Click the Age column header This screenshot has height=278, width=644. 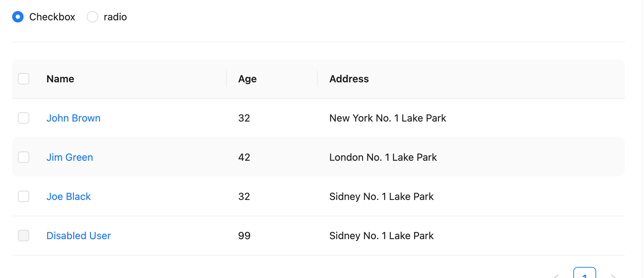[247, 79]
